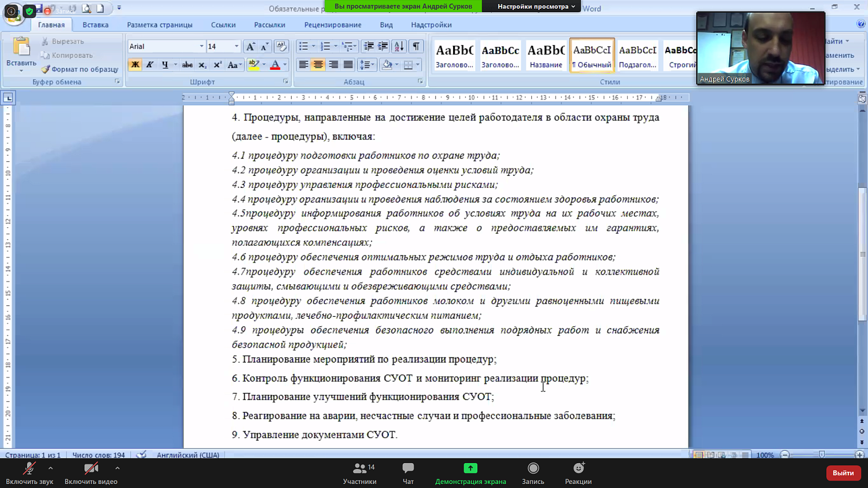
Task: Select print layout view in status bar
Action: pos(698,455)
